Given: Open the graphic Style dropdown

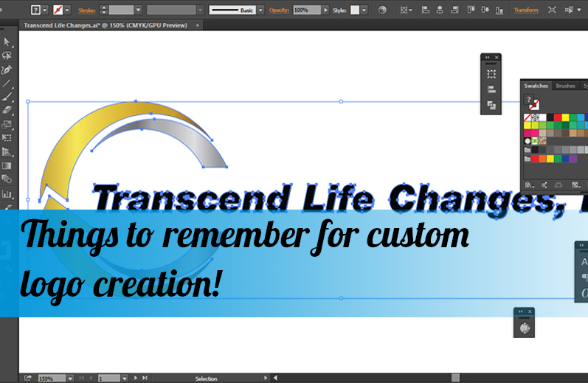Looking at the screenshot, I should pos(364,10).
